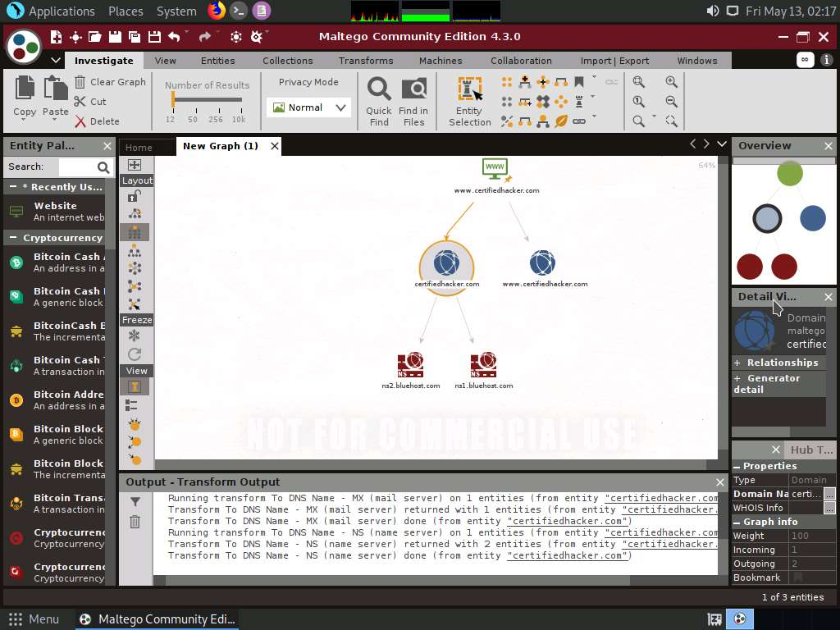
Task: Click the Paste icon
Action: click(x=56, y=89)
